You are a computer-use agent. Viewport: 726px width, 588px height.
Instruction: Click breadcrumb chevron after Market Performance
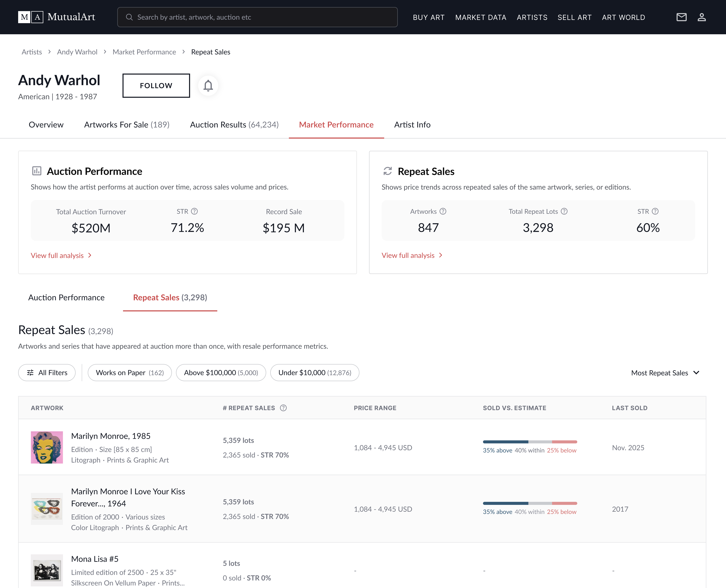point(184,52)
